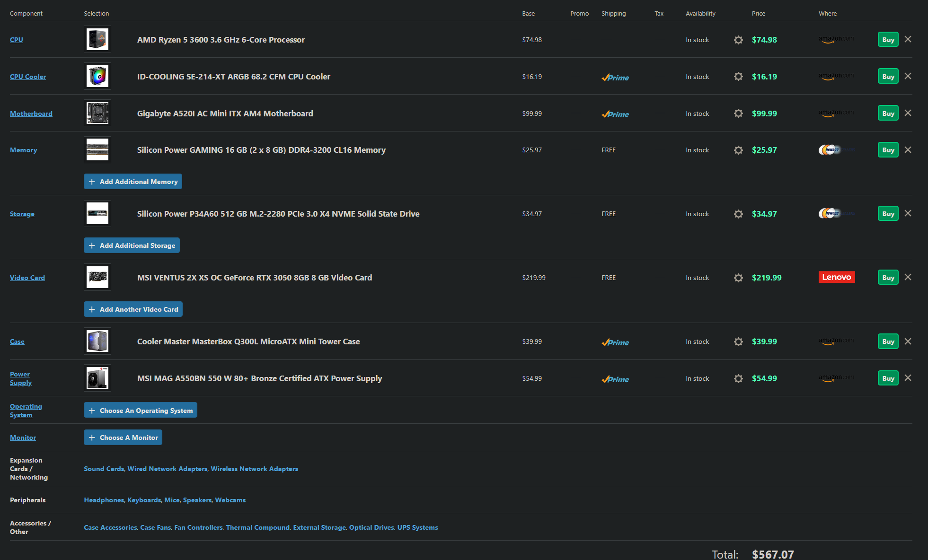Open Amazon logo for the Power Supply row
The image size is (928, 560).
point(837,378)
